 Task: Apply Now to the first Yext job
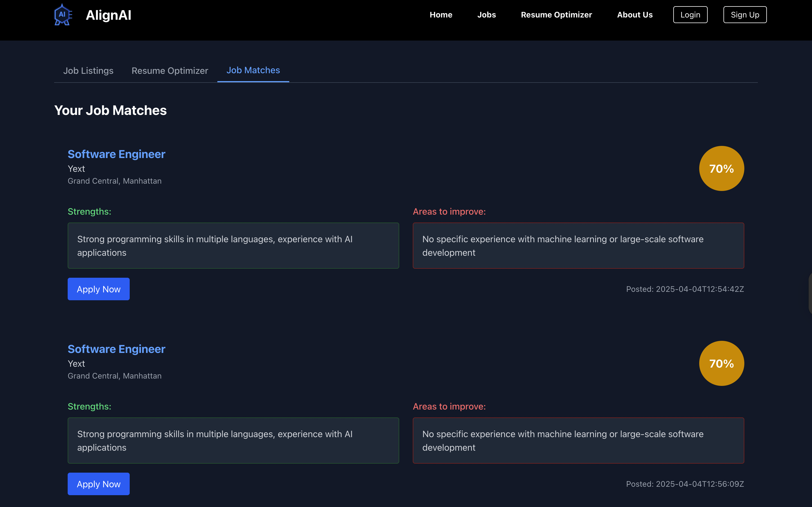pyautogui.click(x=99, y=289)
